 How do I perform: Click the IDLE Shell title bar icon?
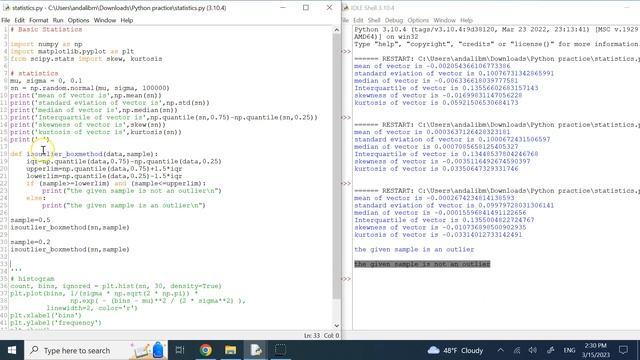(x=346, y=8)
